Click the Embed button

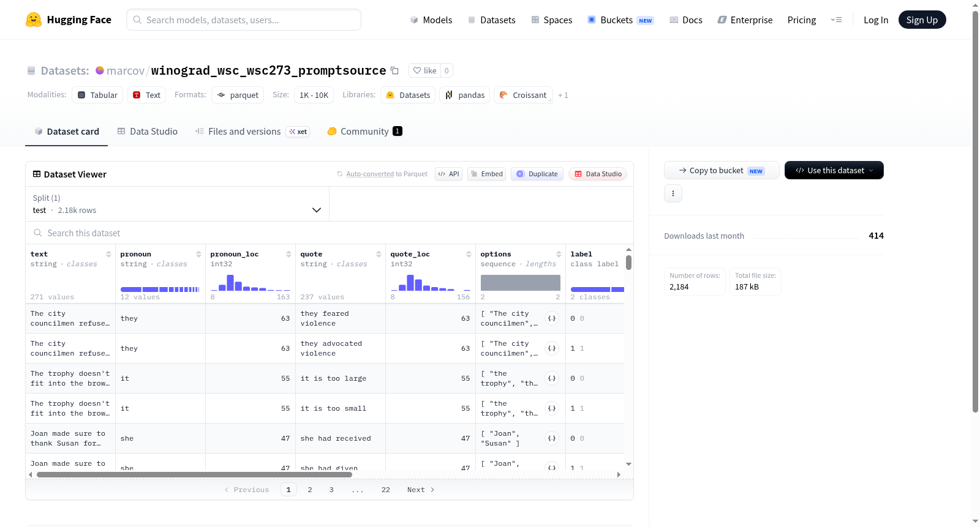[486, 174]
